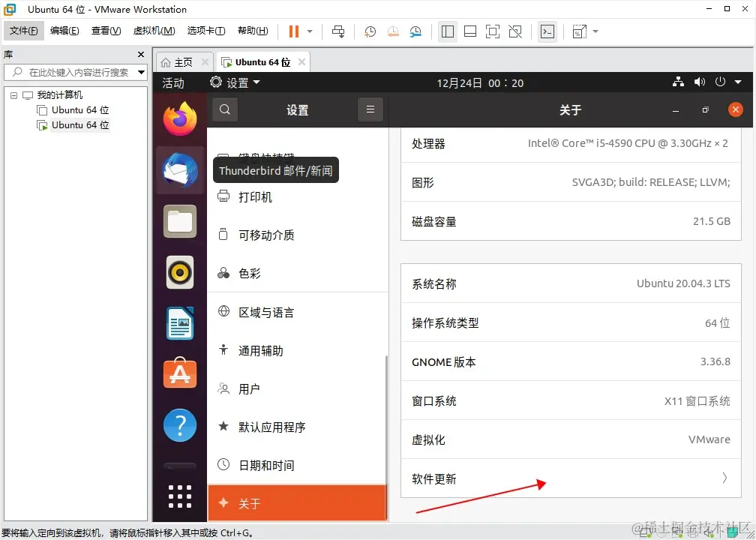This screenshot has width=756, height=540.
Task: Open the dropdown arrow next to pause button
Action: [310, 31]
